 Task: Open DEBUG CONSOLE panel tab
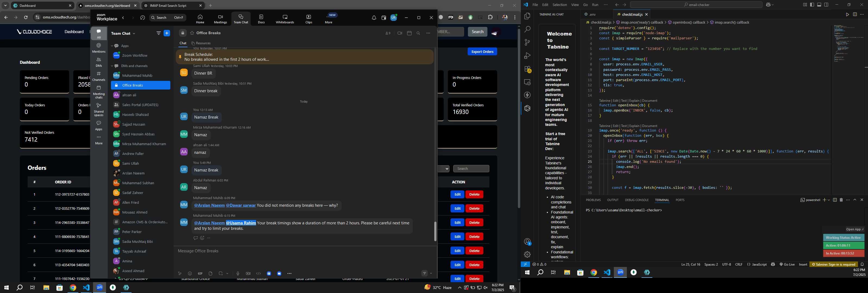pyautogui.click(x=637, y=200)
